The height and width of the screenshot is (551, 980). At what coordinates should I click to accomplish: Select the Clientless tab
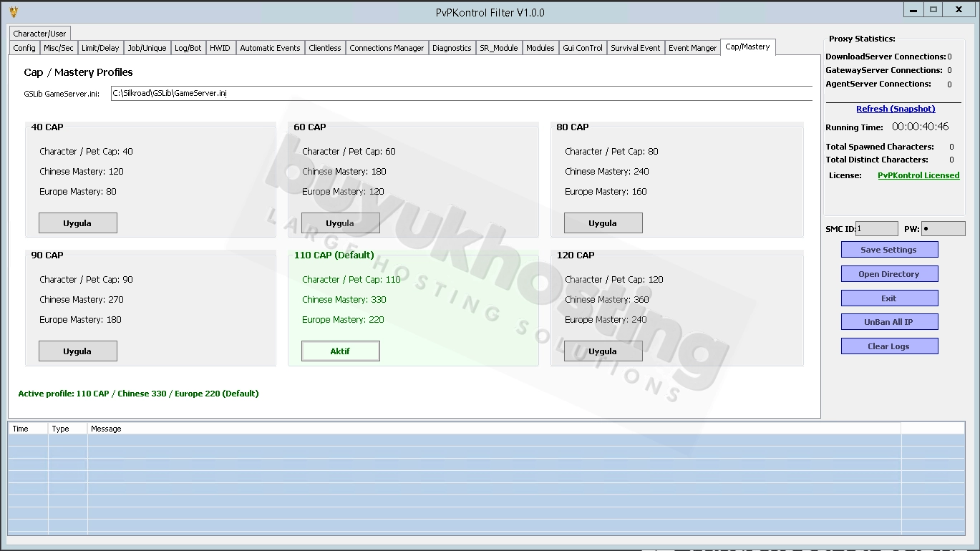[325, 48]
